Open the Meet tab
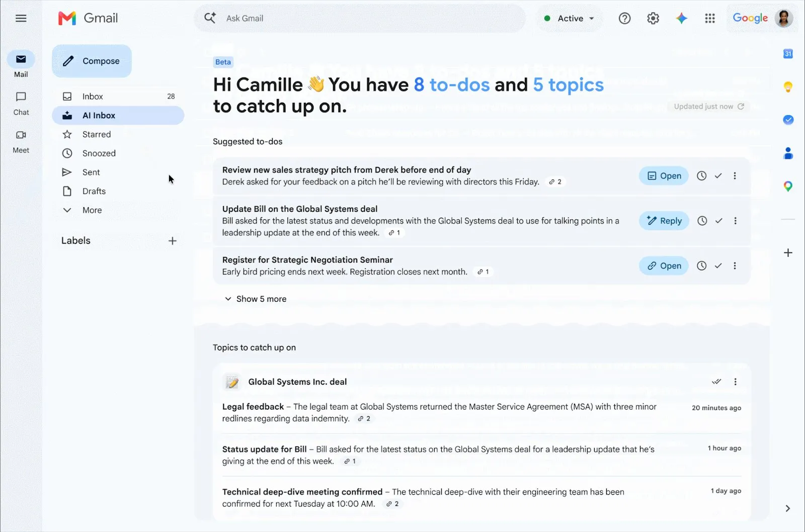Viewport: 805px width, 532px height. [x=21, y=141]
